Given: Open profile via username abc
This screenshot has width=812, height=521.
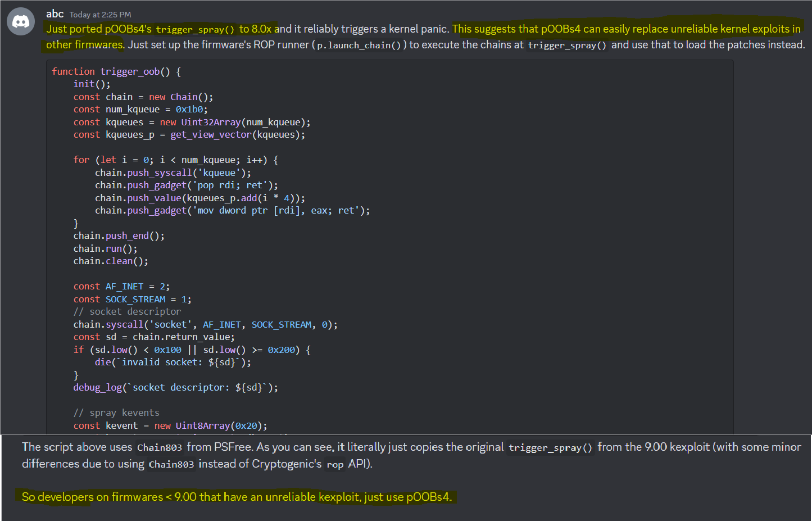Looking at the screenshot, I should (55, 14).
